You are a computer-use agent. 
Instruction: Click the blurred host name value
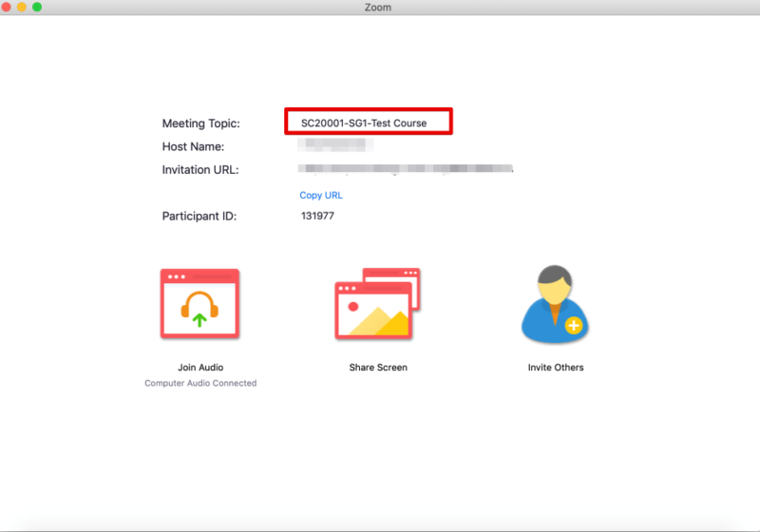[335, 146]
